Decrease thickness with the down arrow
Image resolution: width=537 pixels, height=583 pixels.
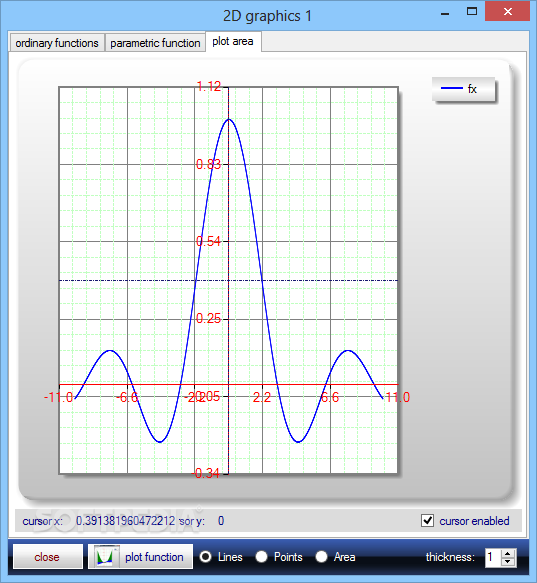[x=508, y=562]
